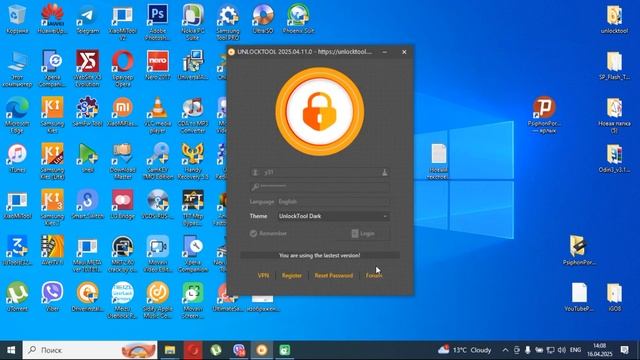Screen dimensions: 640x360
Task: Launch the Sidify Apple Music Converter shortcut
Action: [x=158, y=300]
